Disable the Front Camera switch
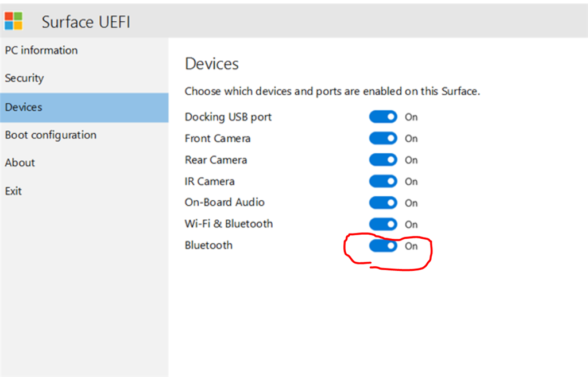 coord(383,138)
